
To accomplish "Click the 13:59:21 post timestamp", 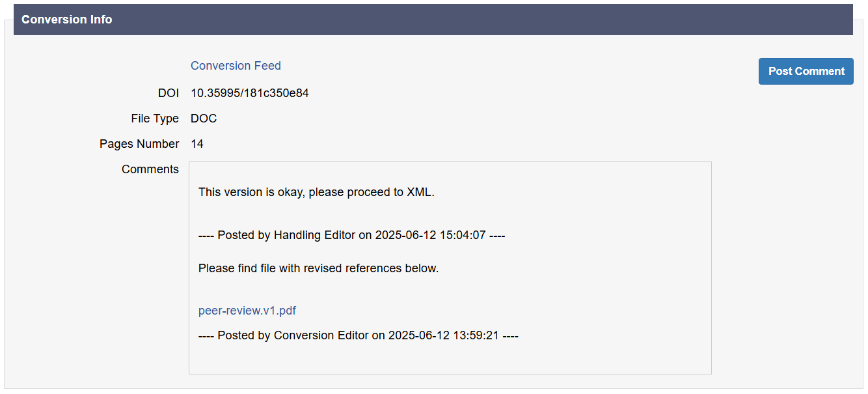I will tap(476, 335).
